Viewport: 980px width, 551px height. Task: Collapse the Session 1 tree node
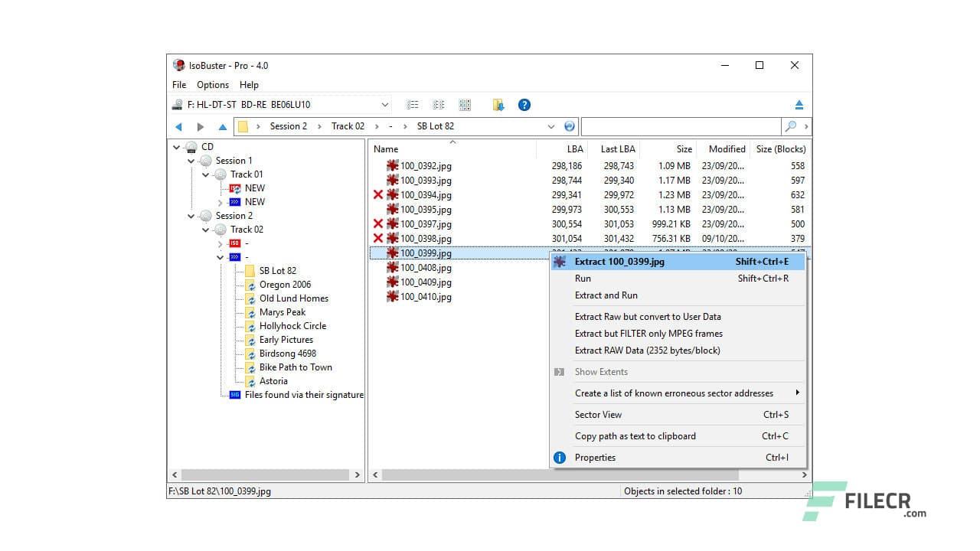point(191,161)
